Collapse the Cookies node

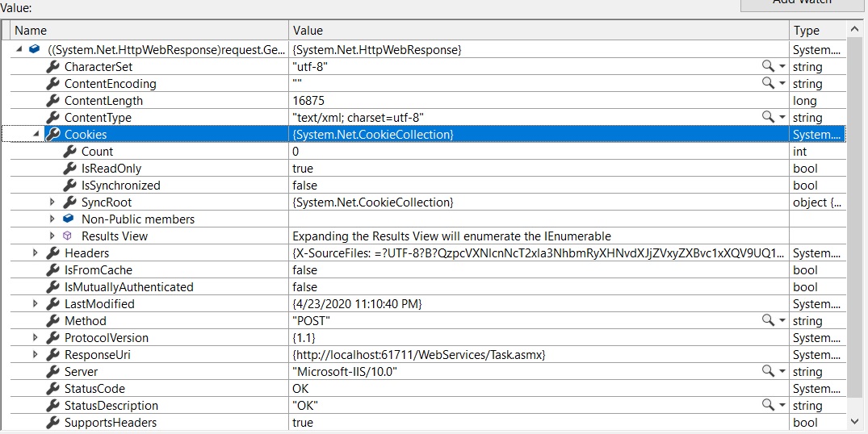coord(36,135)
